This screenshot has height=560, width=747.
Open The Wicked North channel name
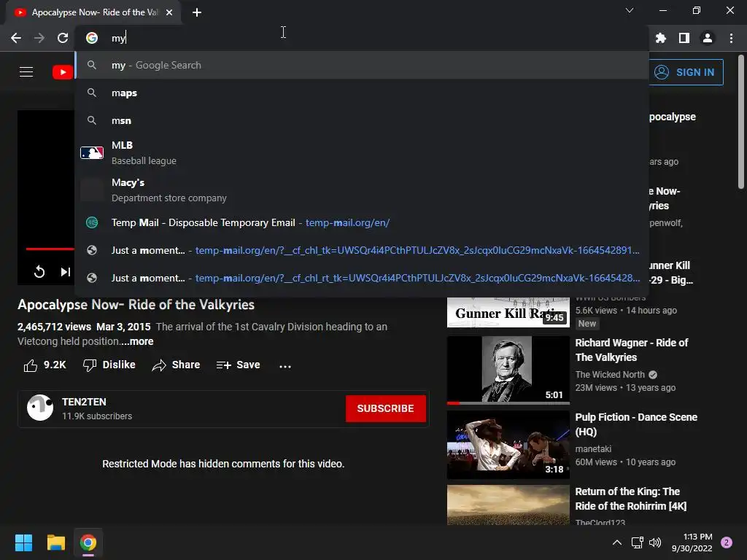click(610, 375)
